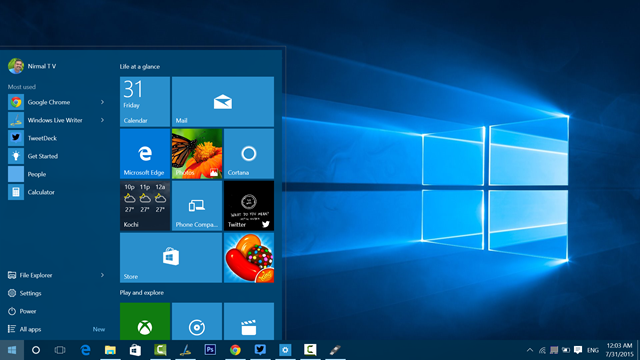Expand Google Chrome jump list arrow
Viewport: 640px width, 360px height.
(x=102, y=102)
